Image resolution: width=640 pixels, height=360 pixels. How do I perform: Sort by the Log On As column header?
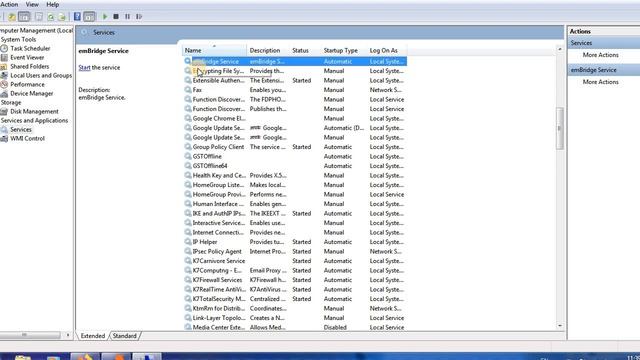point(387,51)
